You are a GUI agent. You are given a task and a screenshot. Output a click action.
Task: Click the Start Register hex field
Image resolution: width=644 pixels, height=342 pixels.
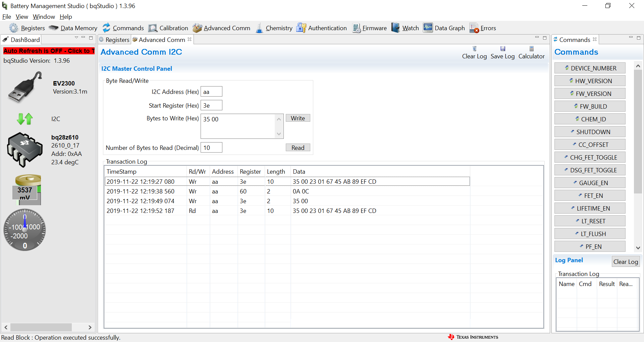click(x=211, y=105)
